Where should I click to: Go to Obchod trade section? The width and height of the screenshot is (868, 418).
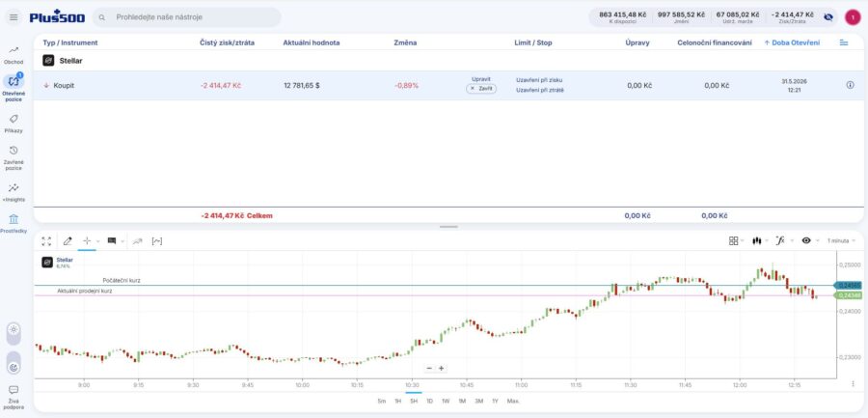[x=14, y=54]
